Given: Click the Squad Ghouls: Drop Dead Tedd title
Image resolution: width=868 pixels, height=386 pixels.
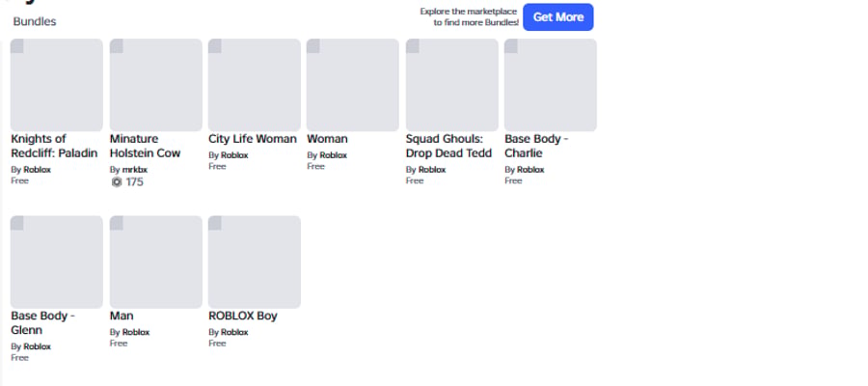Looking at the screenshot, I should coord(448,146).
